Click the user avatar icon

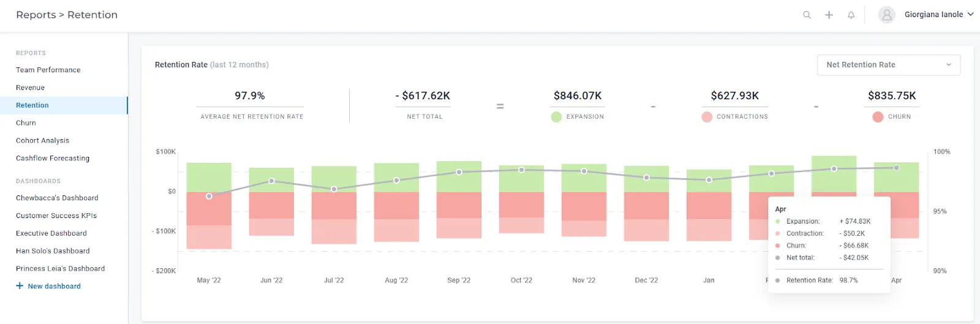pyautogui.click(x=886, y=15)
